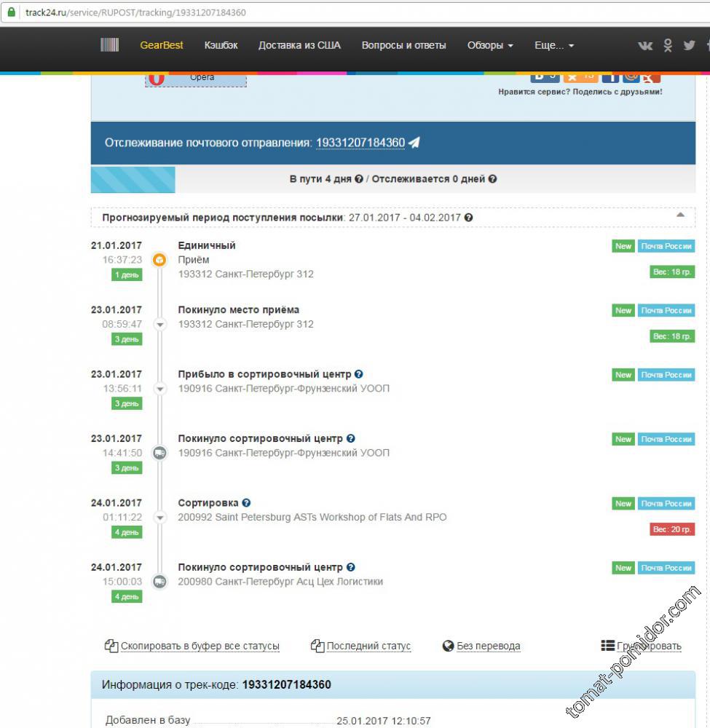Click help icon next to 'Отслеживается 0 дней'

pos(493,179)
